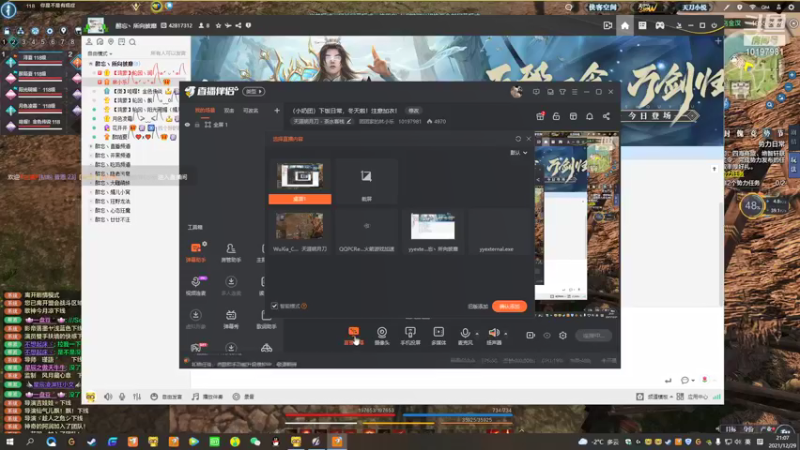
Task: Toggle the microphone in YY bottom toolbar
Action: coord(122,396)
